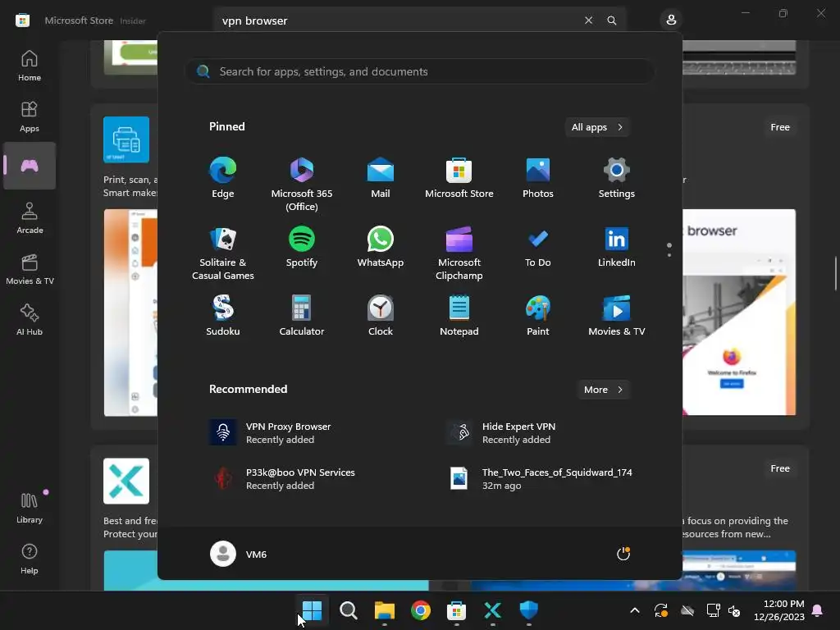Open Edge from pinned apps

pos(223,178)
